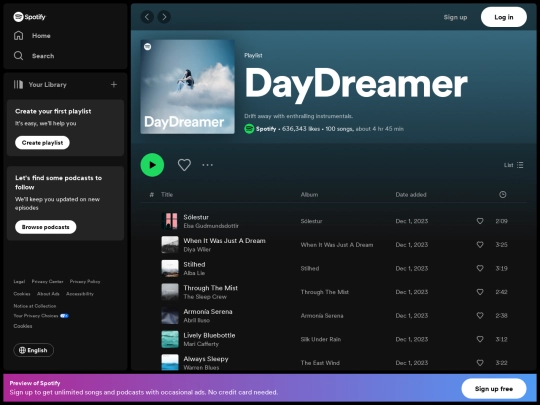Click the Log in button
The height and width of the screenshot is (405, 540).
coord(504,17)
